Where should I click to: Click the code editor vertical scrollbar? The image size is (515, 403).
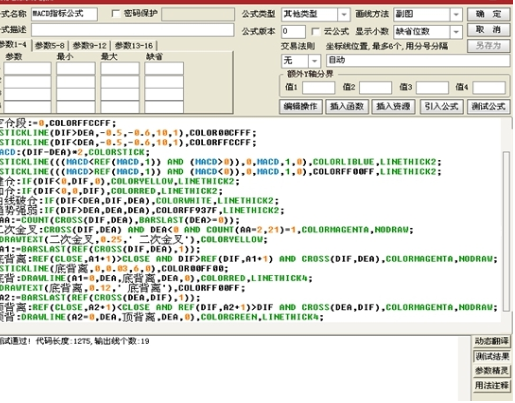pos(506,231)
